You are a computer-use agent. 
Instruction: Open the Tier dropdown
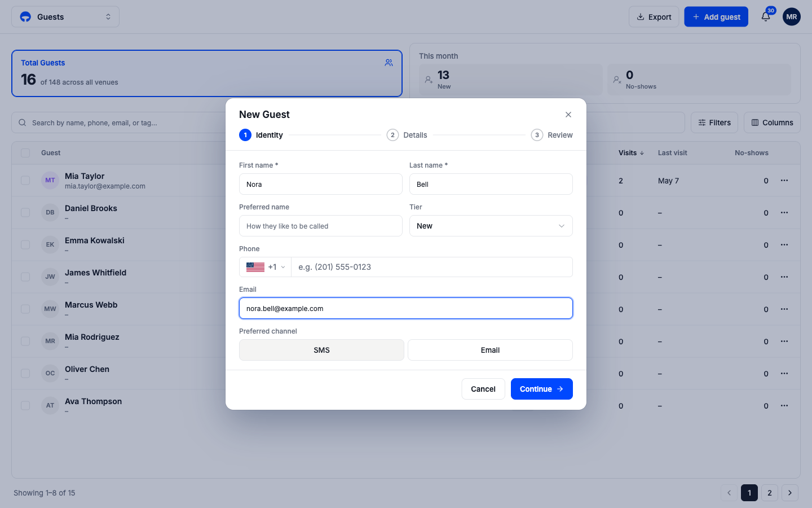point(491,226)
